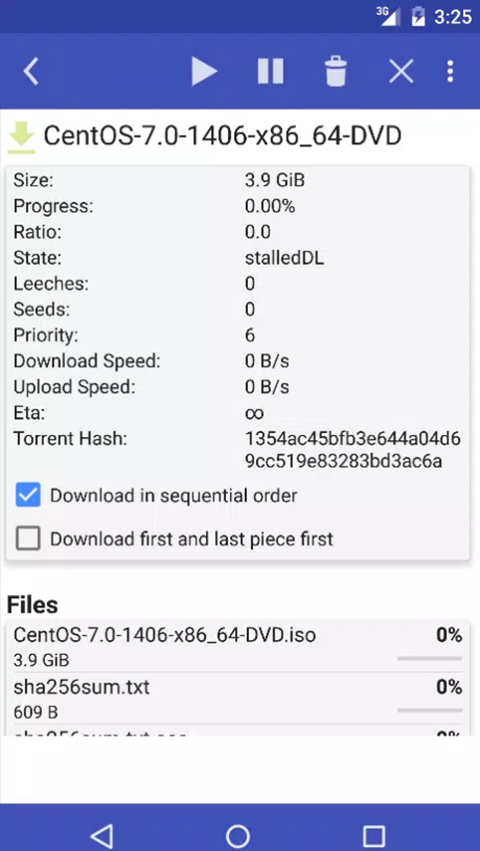Open the three-dot overflow menu
Image resolution: width=480 pixels, height=851 pixels.
tap(450, 71)
